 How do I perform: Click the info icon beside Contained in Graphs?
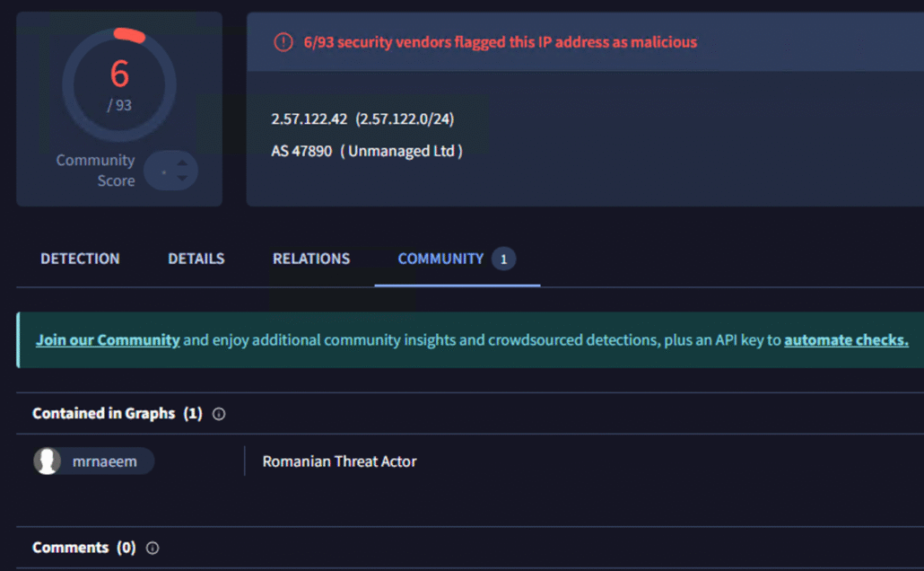[x=219, y=414]
